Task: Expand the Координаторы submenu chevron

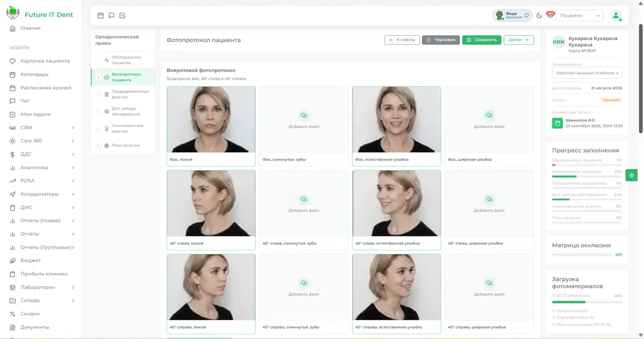Action: click(x=73, y=194)
